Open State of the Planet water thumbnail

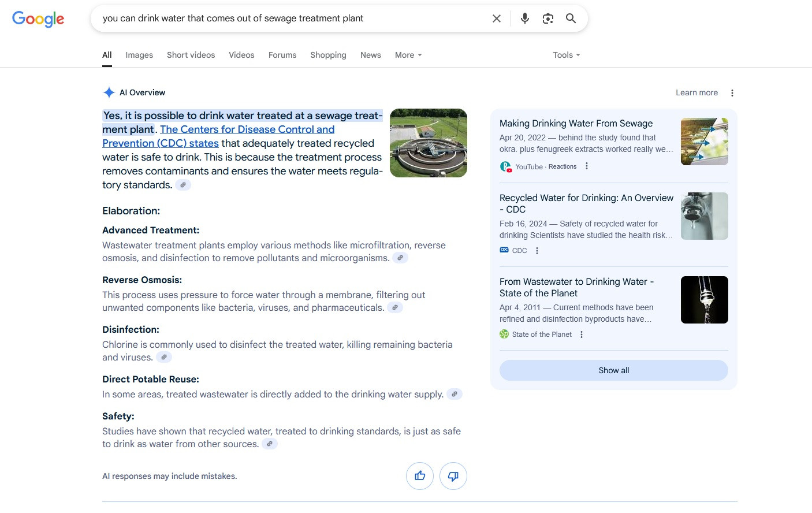coord(705,300)
